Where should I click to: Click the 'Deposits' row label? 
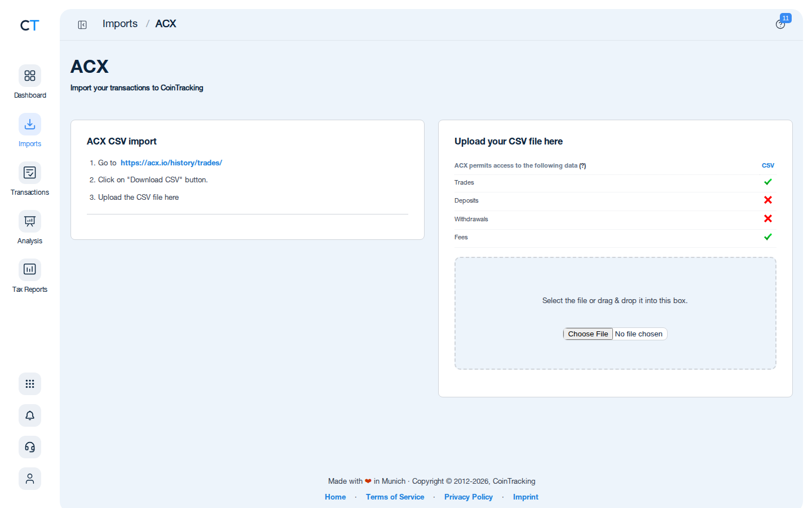tap(466, 200)
